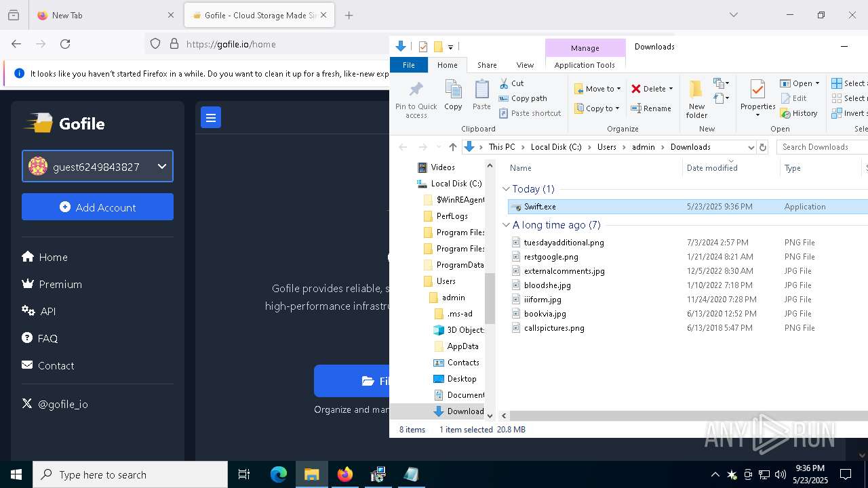The height and width of the screenshot is (488, 868).
Task: Switch to the View ribbon tab
Action: click(x=525, y=65)
